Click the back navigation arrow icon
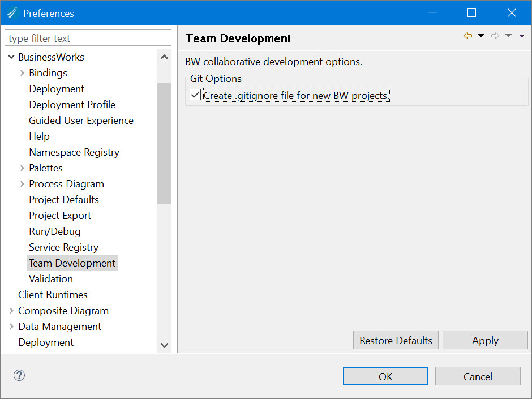The image size is (532, 399). coord(468,36)
